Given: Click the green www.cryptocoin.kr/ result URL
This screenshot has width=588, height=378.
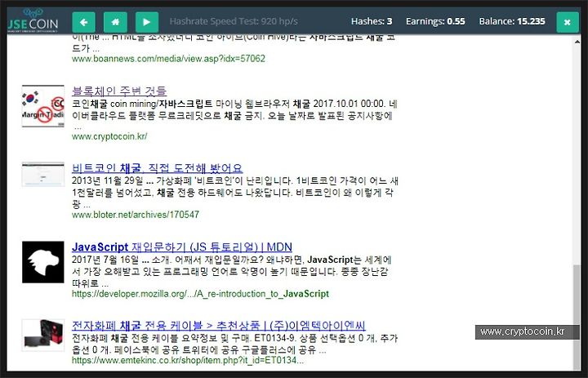Looking at the screenshot, I should tap(109, 136).
